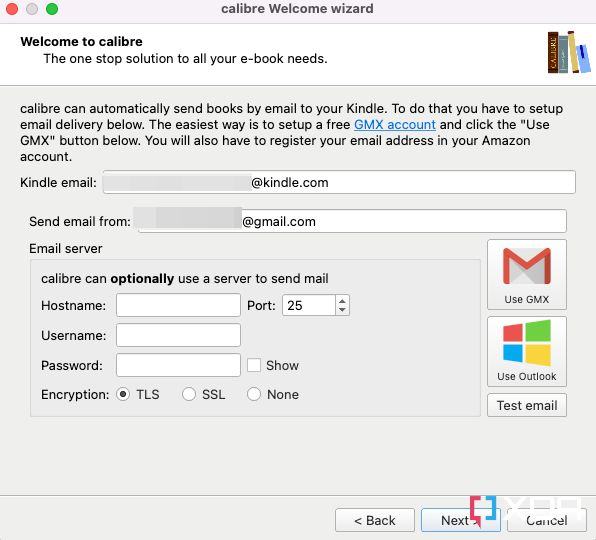The height and width of the screenshot is (540, 596).
Task: Click the 'Email server' group label
Action: [66, 249]
